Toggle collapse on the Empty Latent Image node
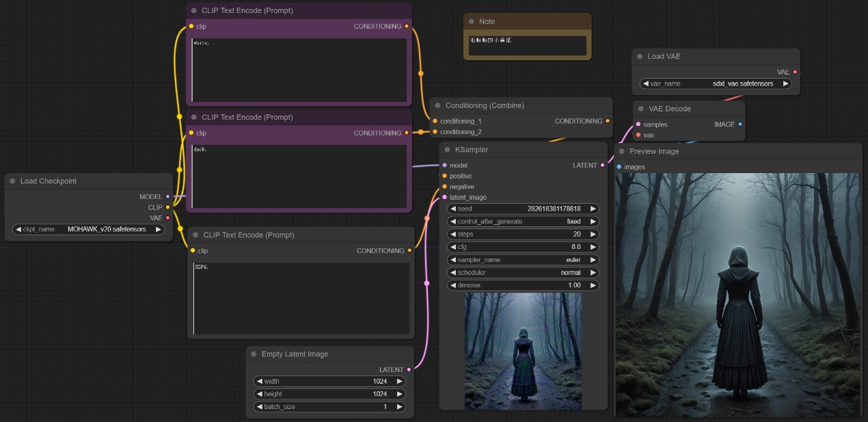868x422 pixels. [254, 354]
